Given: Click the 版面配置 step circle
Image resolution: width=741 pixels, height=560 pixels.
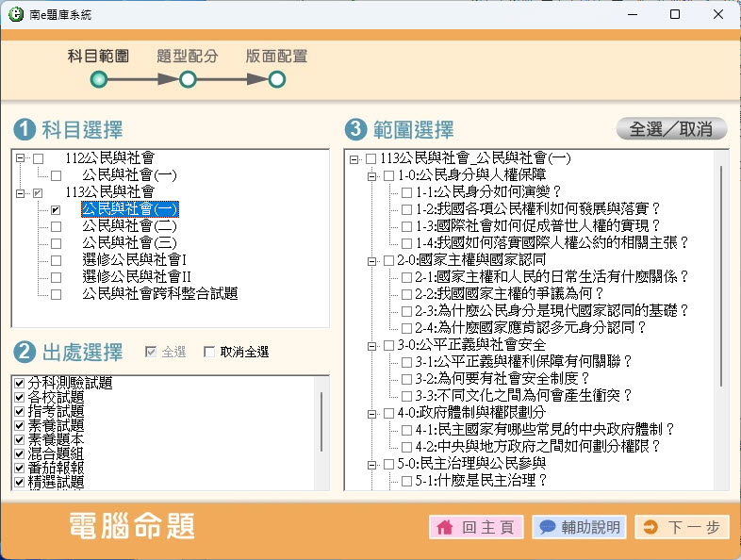Looking at the screenshot, I should point(277,79).
